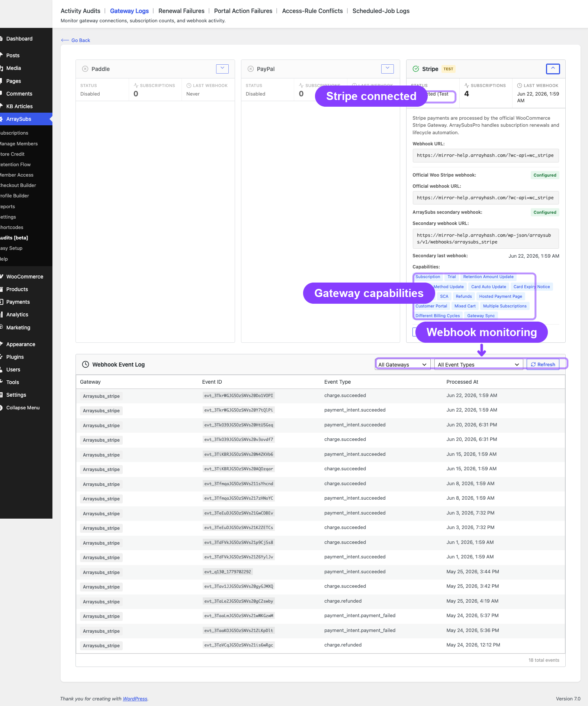The image size is (588, 706).
Task: Open Analytics in the sidebar
Action: pyautogui.click(x=26, y=315)
